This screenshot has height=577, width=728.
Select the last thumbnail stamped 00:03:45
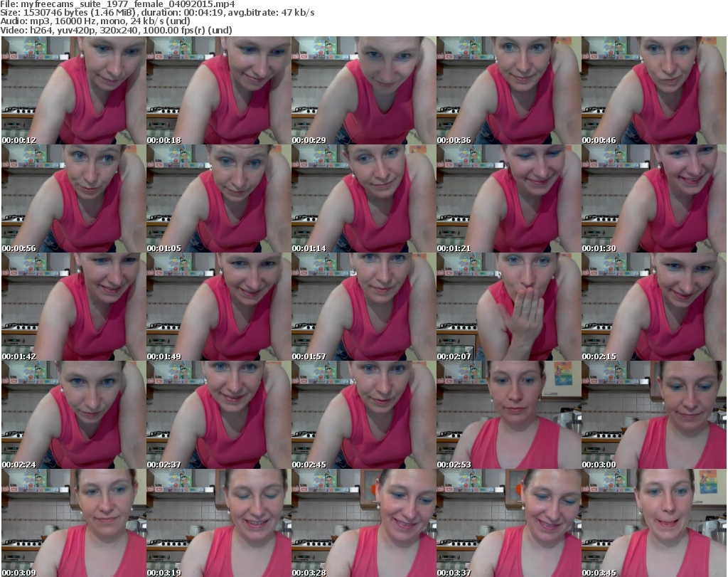point(654,523)
